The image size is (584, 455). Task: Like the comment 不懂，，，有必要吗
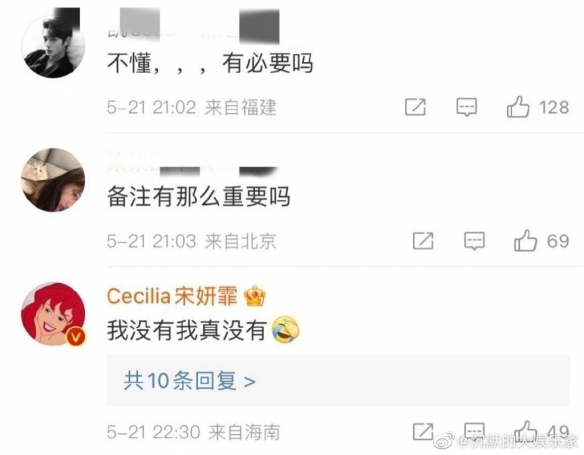[x=518, y=107]
